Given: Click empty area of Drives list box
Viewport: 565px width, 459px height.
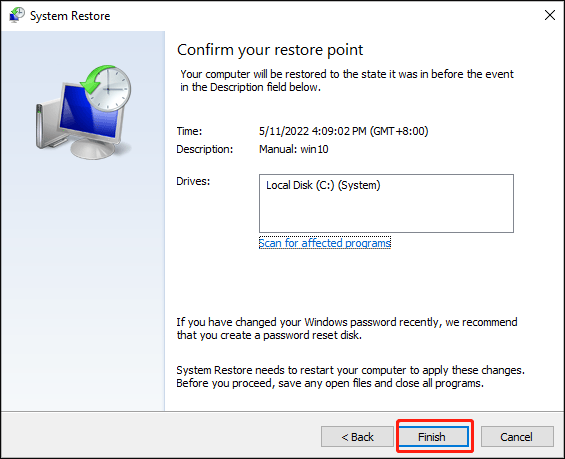Looking at the screenshot, I should point(386,213).
